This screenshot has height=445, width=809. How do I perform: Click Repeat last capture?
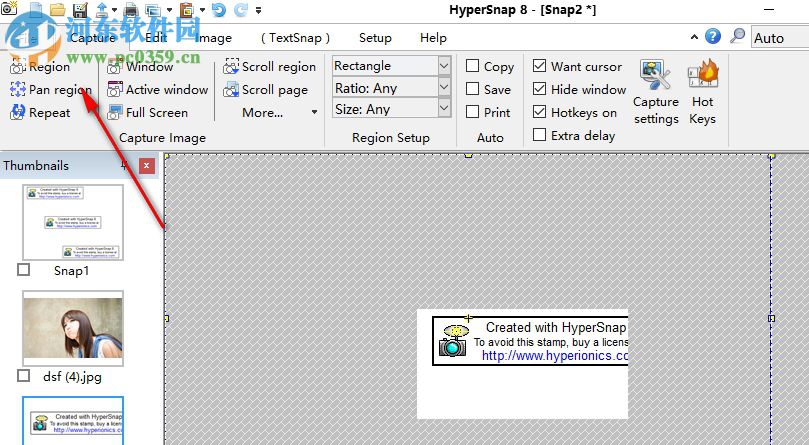point(40,113)
